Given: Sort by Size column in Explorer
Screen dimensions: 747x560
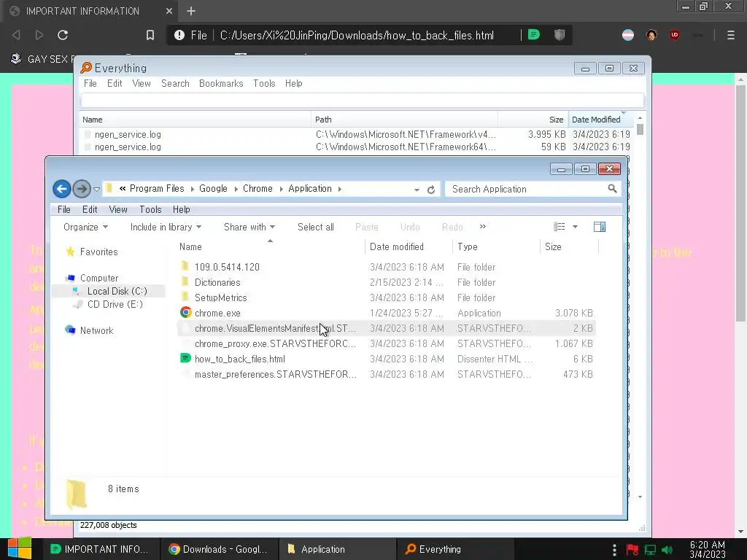Looking at the screenshot, I should 553,246.
